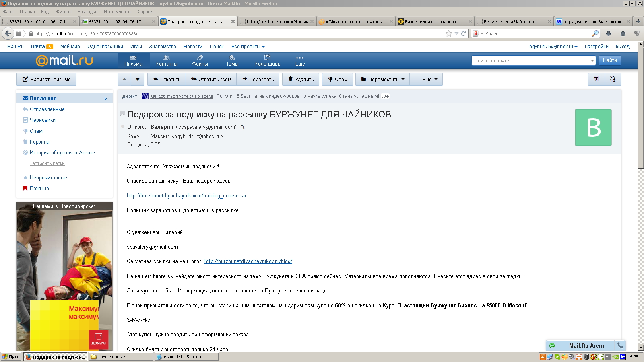Open the Корзина folder
The image size is (644, 362).
[x=39, y=142]
